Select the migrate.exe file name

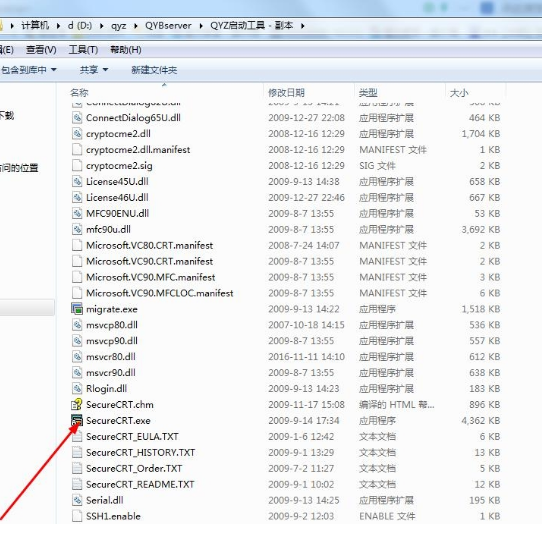112,309
